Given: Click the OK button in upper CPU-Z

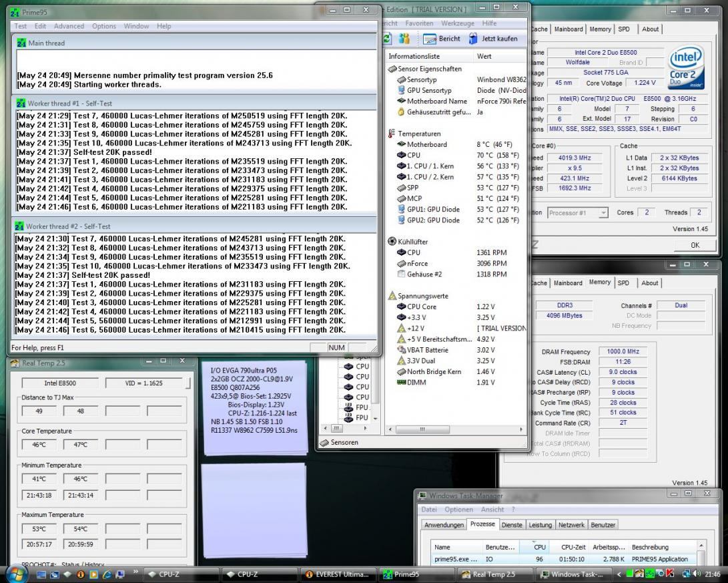Looking at the screenshot, I should pos(695,245).
